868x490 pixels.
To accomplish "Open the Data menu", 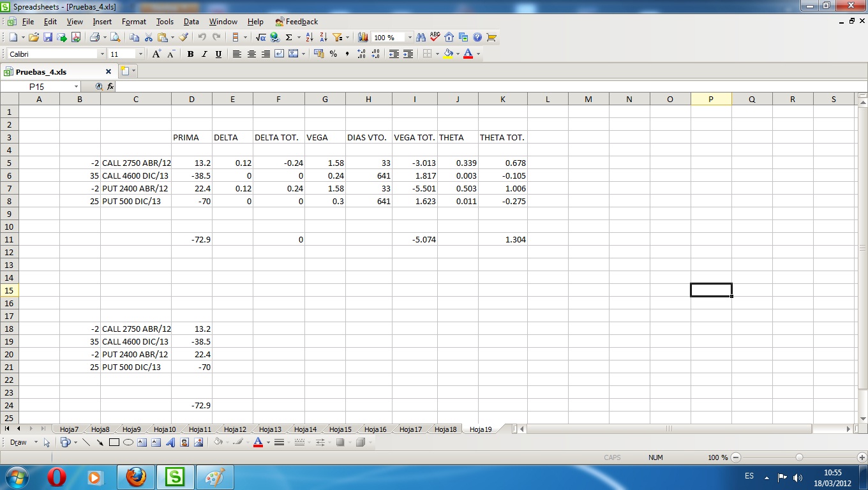I will pos(191,22).
